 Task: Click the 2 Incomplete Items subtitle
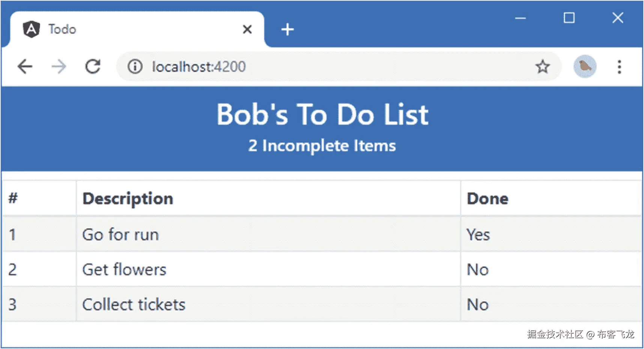(322, 146)
